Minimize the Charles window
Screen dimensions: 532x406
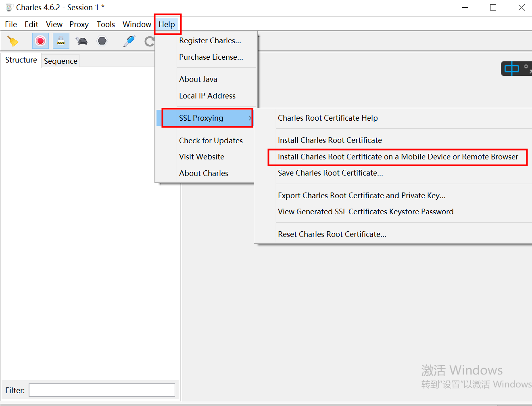pyautogui.click(x=465, y=7)
